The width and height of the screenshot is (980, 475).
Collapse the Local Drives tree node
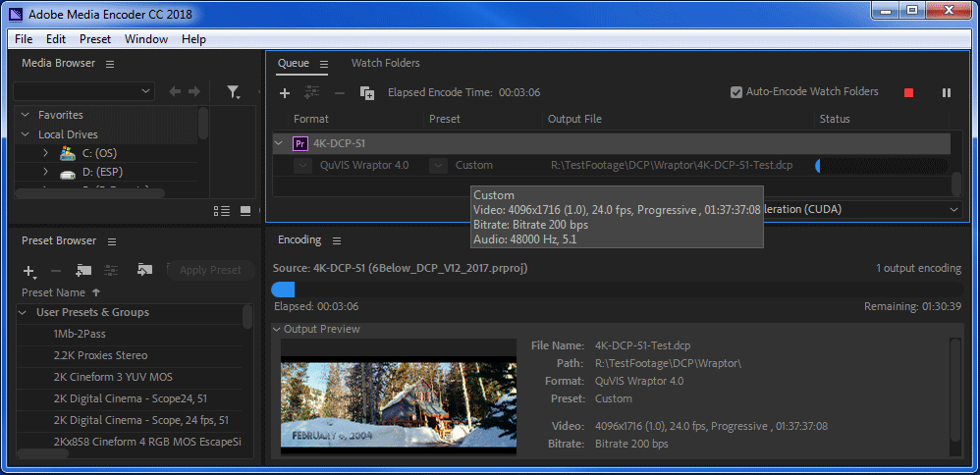point(25,134)
